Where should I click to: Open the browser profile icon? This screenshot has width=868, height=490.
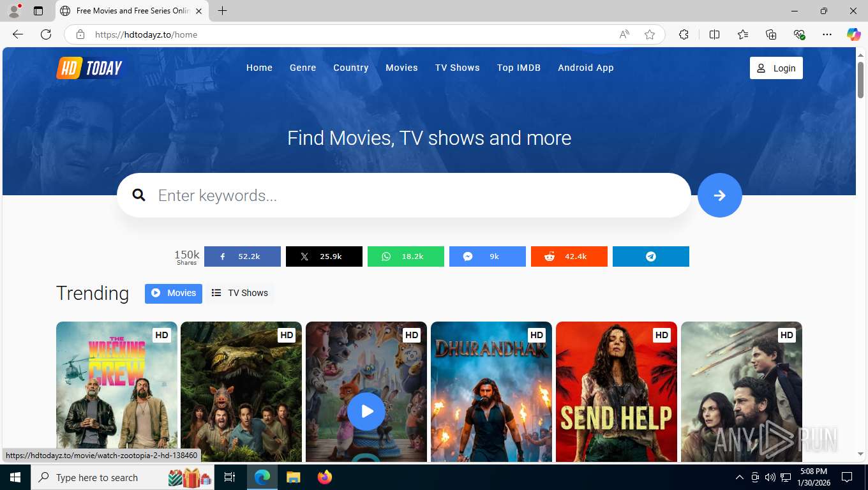coord(14,11)
